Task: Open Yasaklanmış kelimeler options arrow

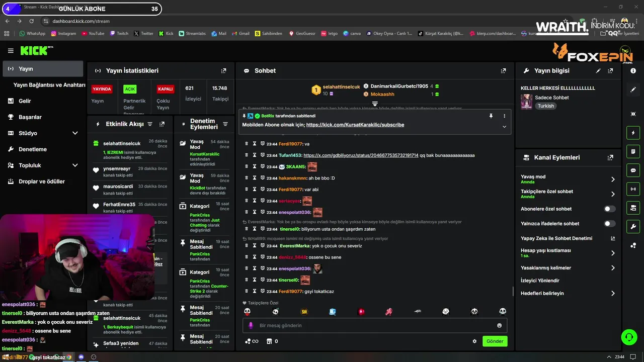Action: pos(613,268)
